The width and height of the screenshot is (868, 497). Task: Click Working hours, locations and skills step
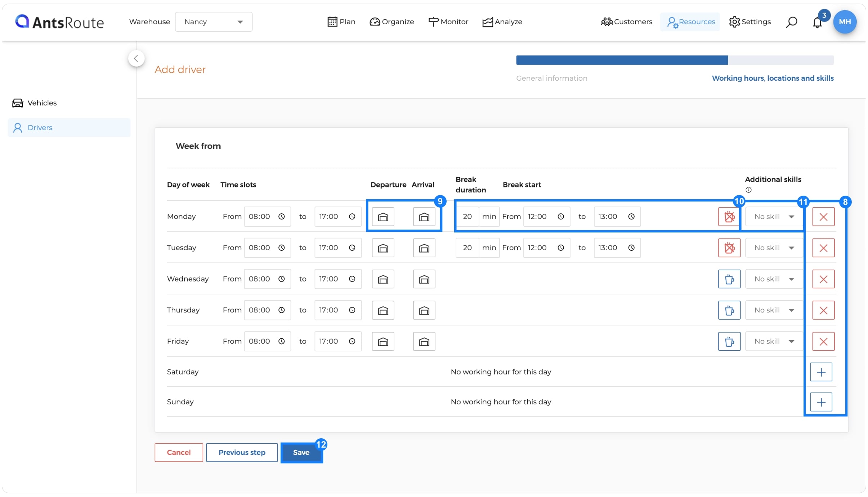click(773, 78)
